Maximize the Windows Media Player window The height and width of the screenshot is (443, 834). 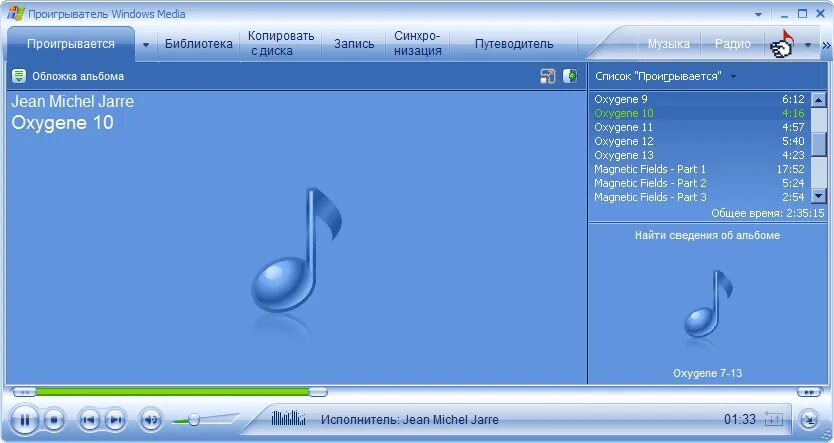coord(802,14)
